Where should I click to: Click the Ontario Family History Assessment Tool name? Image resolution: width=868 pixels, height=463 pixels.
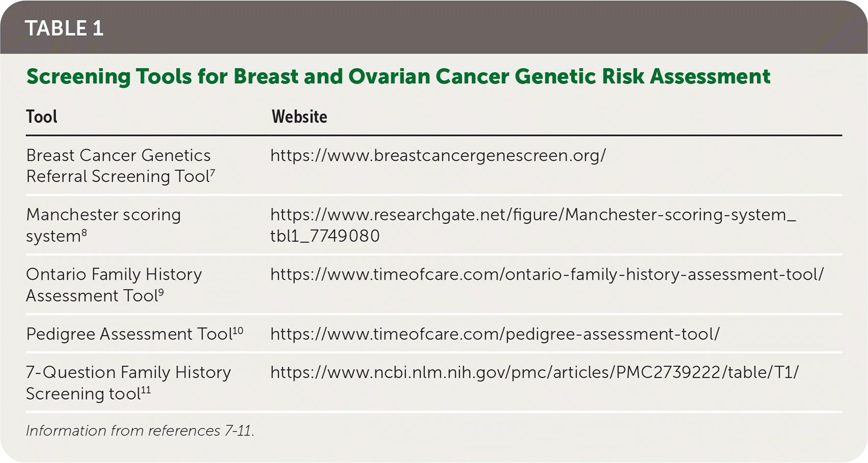(x=114, y=285)
